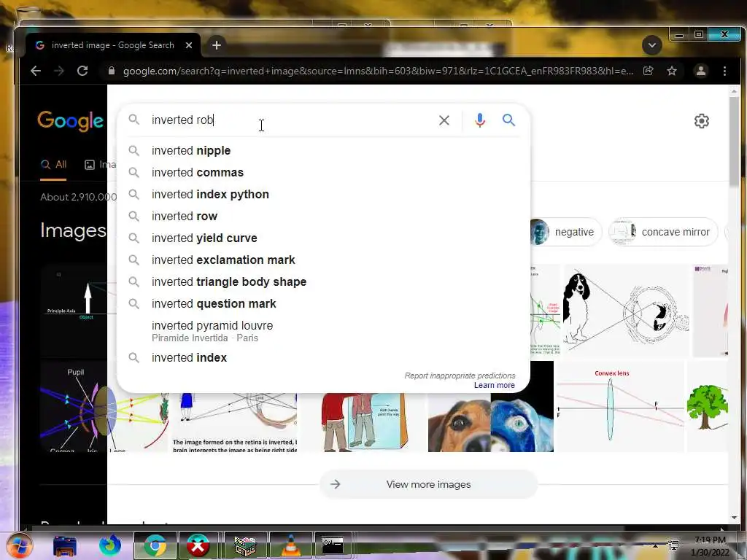Switch to the Images results tab
Screen dimensions: 747x560
coord(100,165)
